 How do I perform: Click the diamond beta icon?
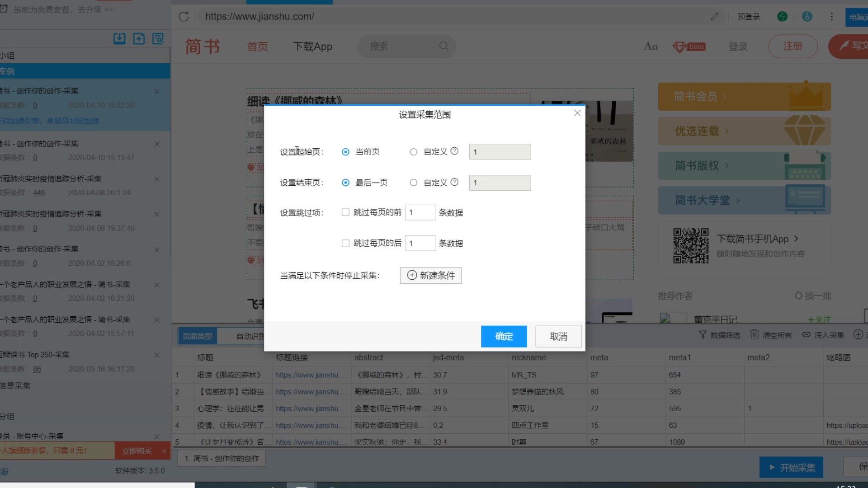pyautogui.click(x=689, y=47)
